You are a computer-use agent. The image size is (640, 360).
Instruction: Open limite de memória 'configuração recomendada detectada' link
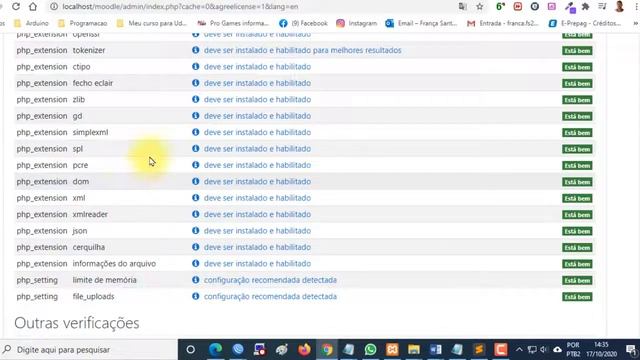click(270, 280)
